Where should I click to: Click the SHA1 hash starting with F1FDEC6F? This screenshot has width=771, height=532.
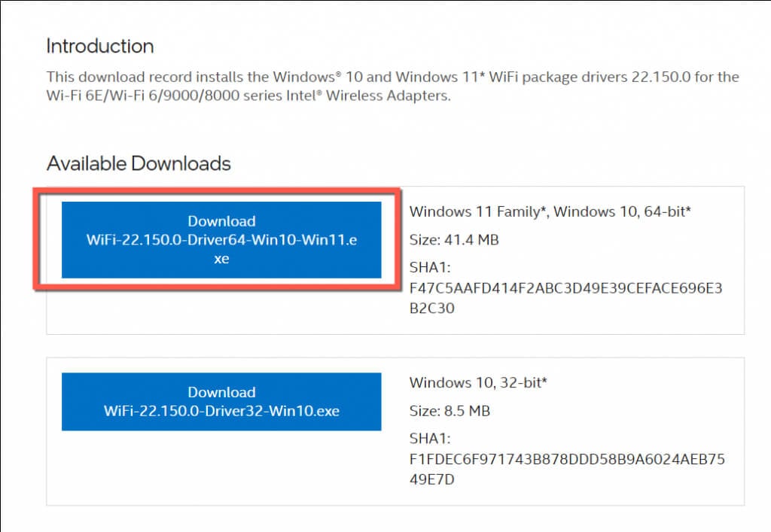[x=566, y=459]
